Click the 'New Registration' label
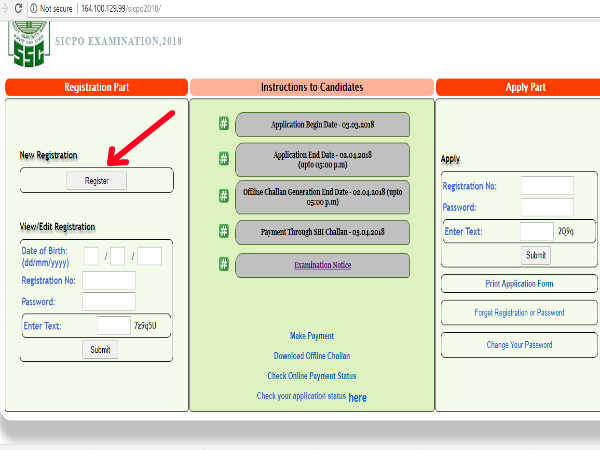 tap(49, 155)
